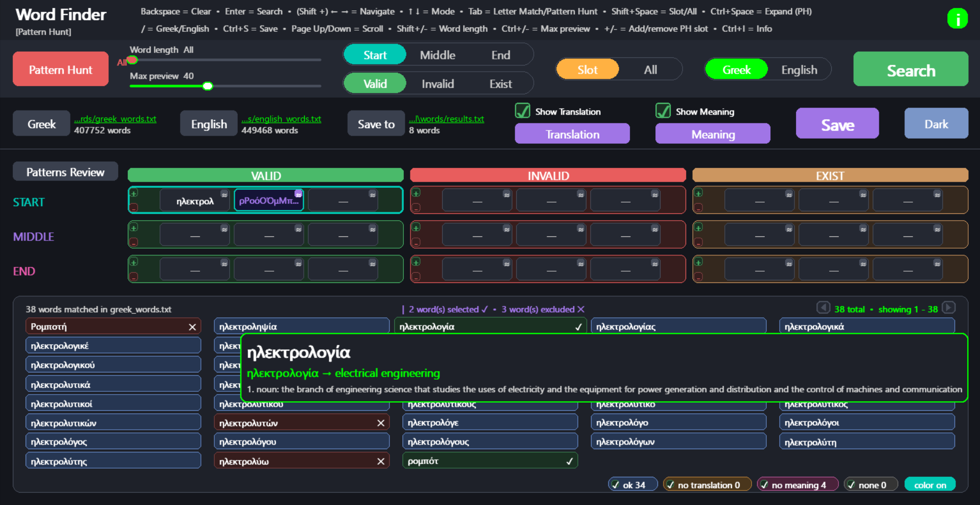Select the word ηλεκτρολύτη

(x=867, y=442)
